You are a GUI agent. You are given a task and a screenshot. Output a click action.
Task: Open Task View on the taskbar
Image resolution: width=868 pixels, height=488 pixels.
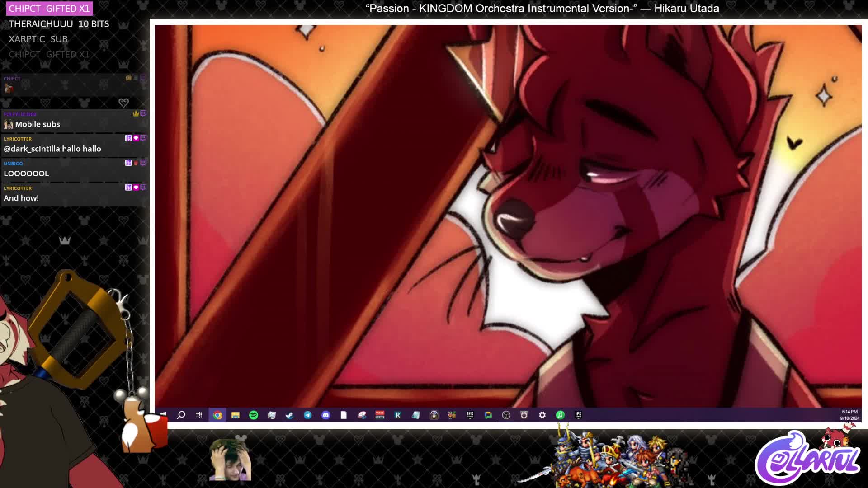[x=198, y=415]
